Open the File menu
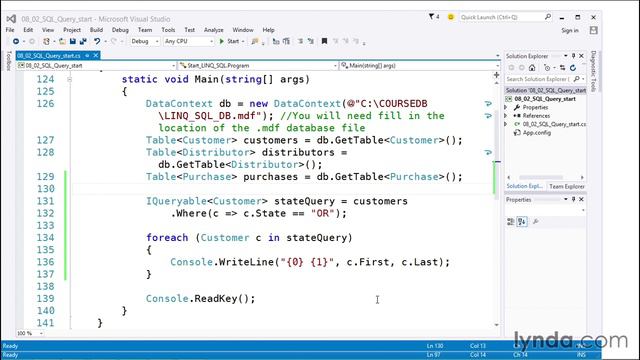The width and height of the screenshot is (640, 360). point(10,30)
